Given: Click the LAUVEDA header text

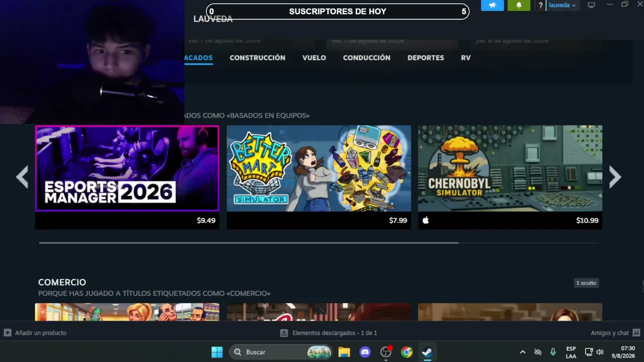Looking at the screenshot, I should tap(213, 19).
